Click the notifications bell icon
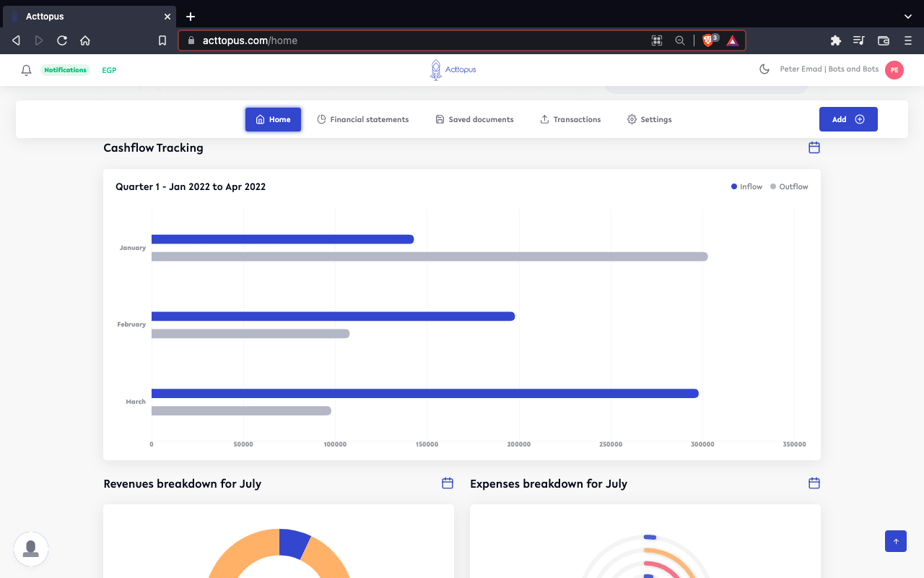 (x=27, y=70)
